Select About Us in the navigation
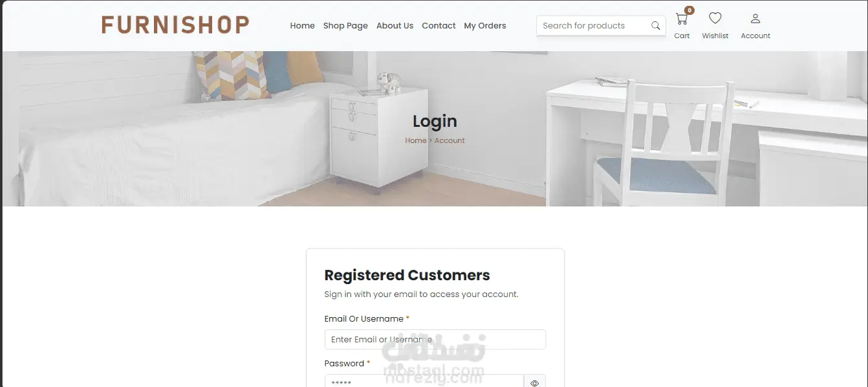 [x=395, y=26]
